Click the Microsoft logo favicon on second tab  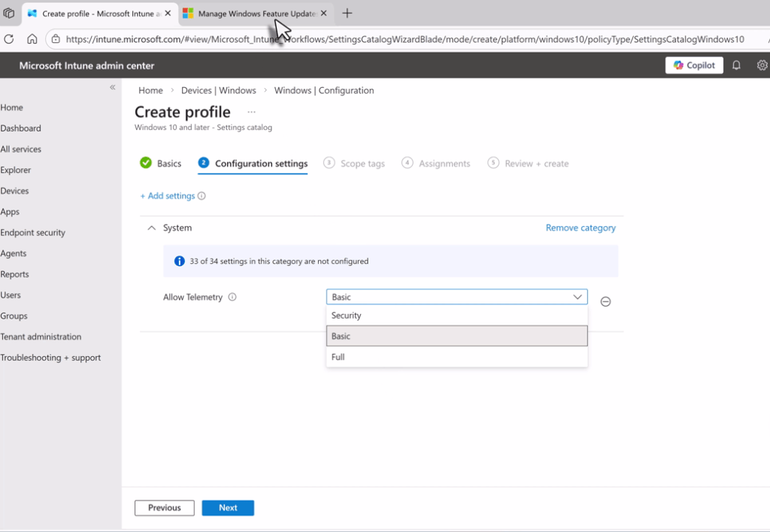pos(188,14)
